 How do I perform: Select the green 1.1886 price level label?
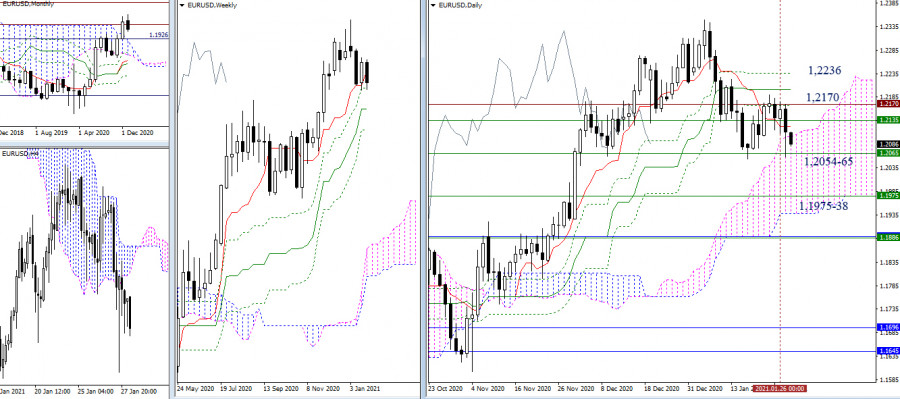point(888,237)
